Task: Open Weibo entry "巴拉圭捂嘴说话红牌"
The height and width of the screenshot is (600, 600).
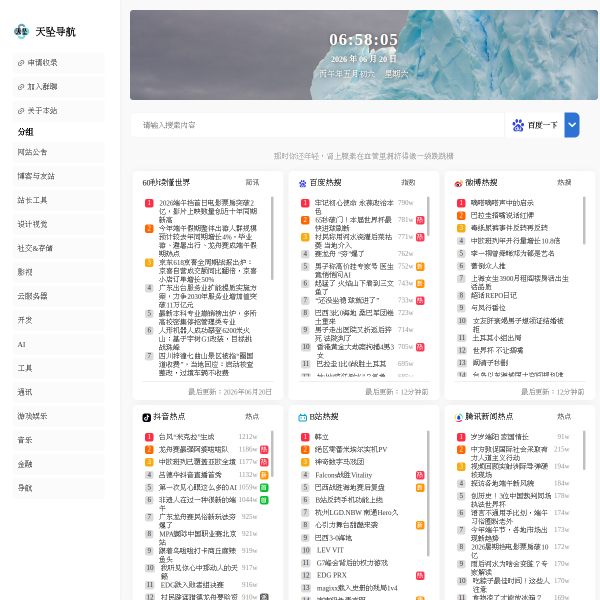Action: point(502,216)
